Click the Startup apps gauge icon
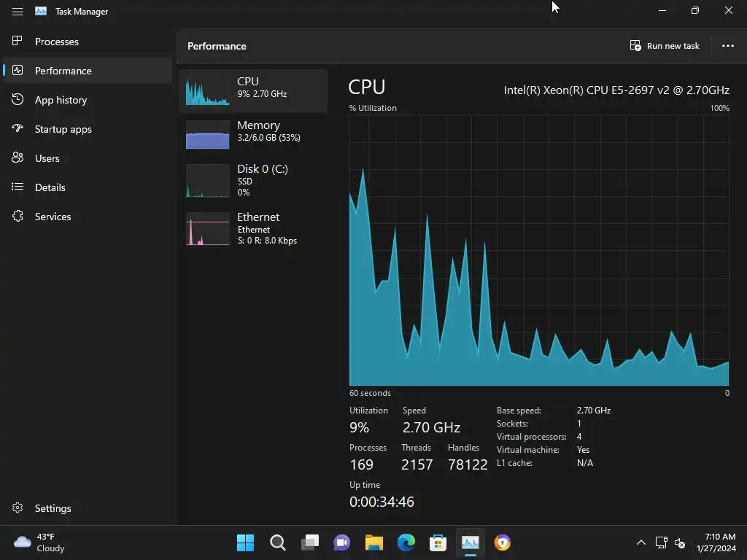747x560 pixels. pos(18,128)
